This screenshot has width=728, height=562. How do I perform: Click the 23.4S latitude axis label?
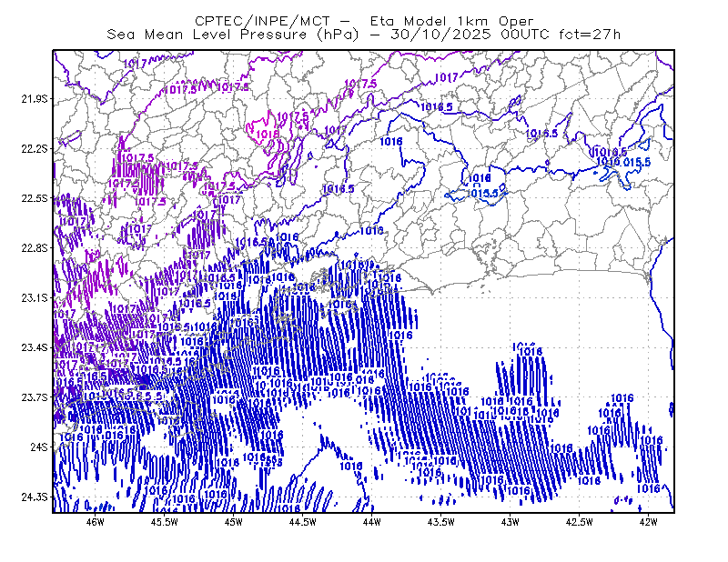click(35, 347)
